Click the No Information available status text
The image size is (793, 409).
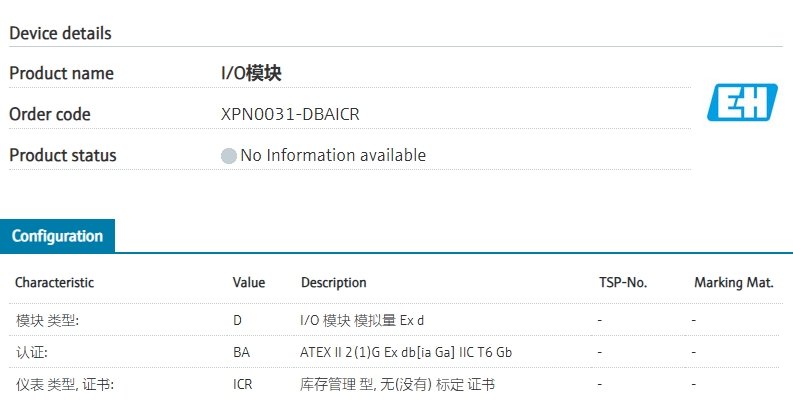[x=333, y=155]
